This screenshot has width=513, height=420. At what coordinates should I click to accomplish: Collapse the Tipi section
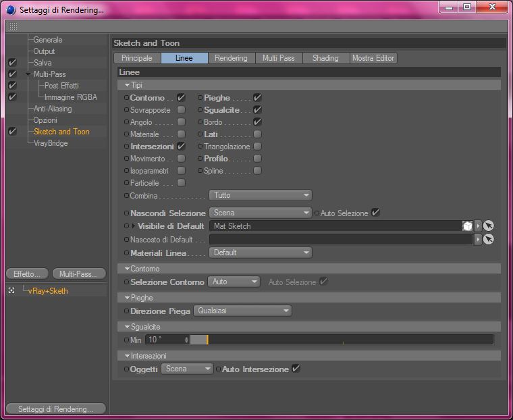128,85
